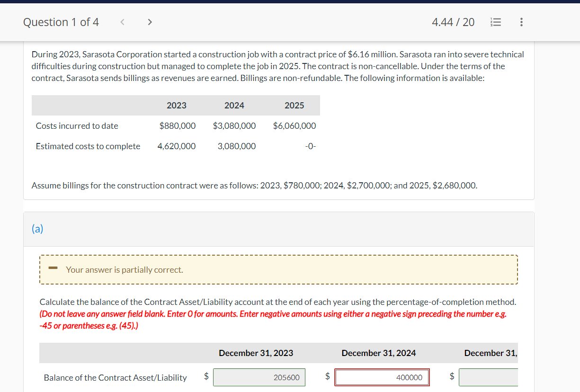Click the partially correct minus icon
This screenshot has height=392, width=580.
pos(54,269)
